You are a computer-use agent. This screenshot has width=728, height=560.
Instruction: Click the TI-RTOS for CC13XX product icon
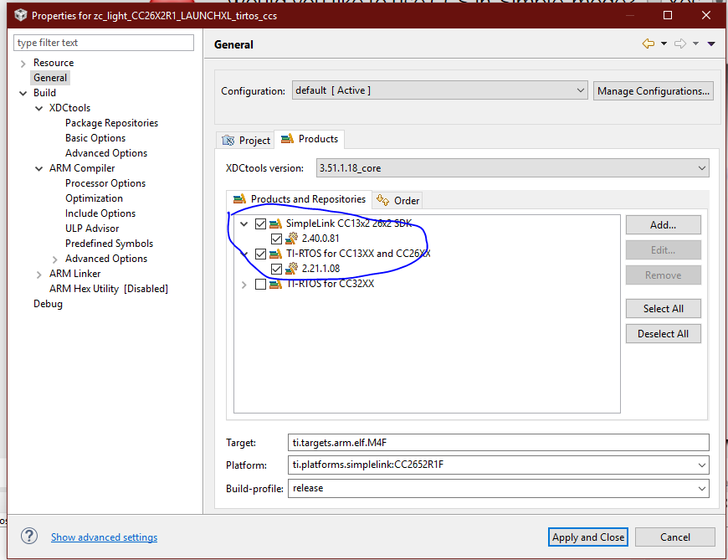point(276,254)
